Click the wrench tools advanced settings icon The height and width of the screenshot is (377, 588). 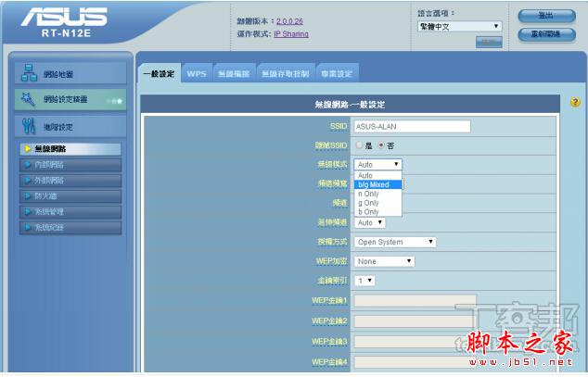click(x=29, y=126)
